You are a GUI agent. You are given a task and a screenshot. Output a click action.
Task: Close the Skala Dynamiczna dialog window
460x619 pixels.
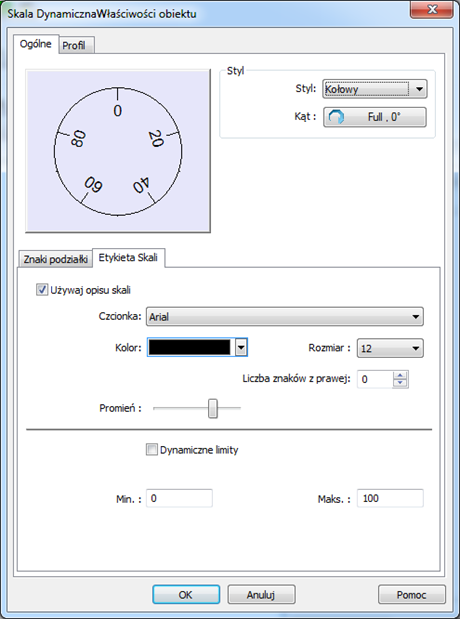432,9
